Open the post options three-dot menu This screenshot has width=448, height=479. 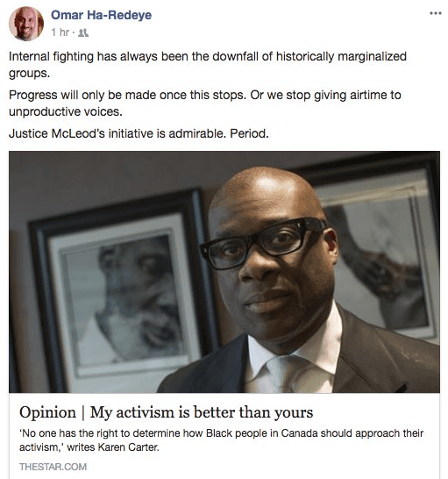(x=435, y=13)
